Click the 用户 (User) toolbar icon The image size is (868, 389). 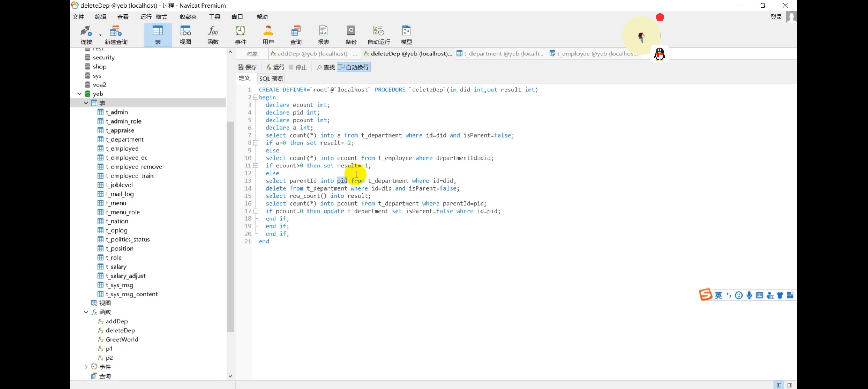coord(268,35)
